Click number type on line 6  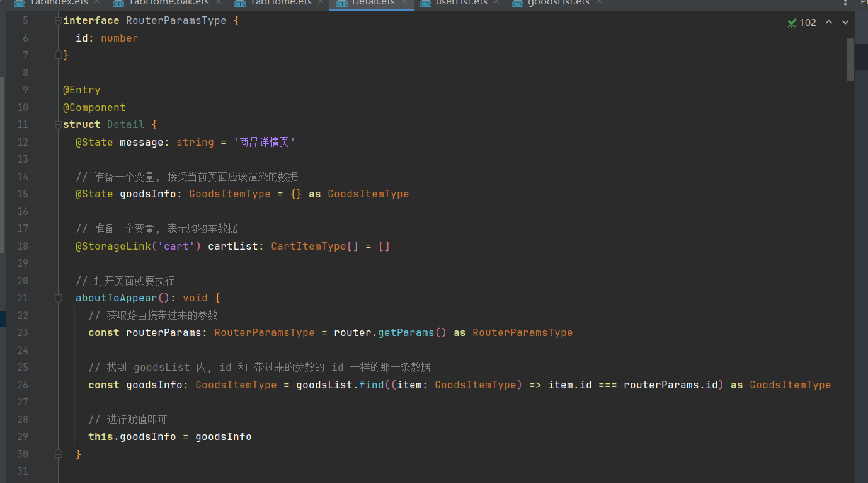click(120, 38)
